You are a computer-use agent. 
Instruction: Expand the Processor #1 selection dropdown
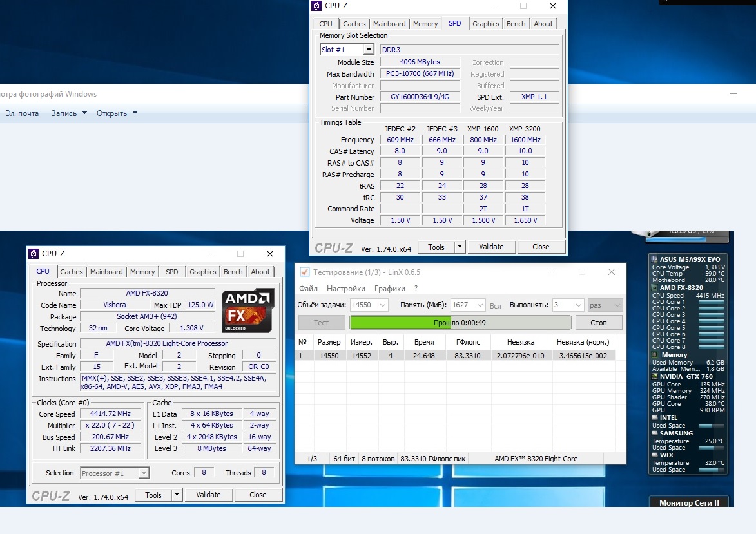[x=144, y=473]
